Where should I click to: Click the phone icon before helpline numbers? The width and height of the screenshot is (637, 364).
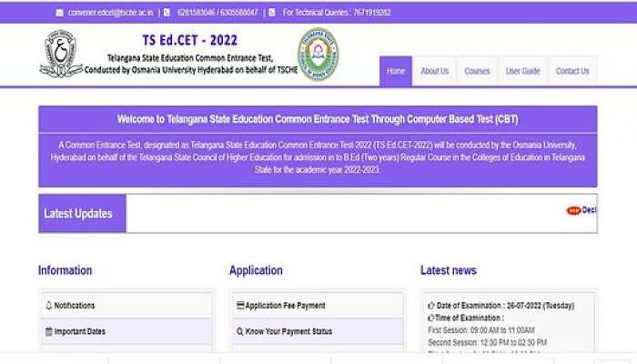click(x=167, y=13)
